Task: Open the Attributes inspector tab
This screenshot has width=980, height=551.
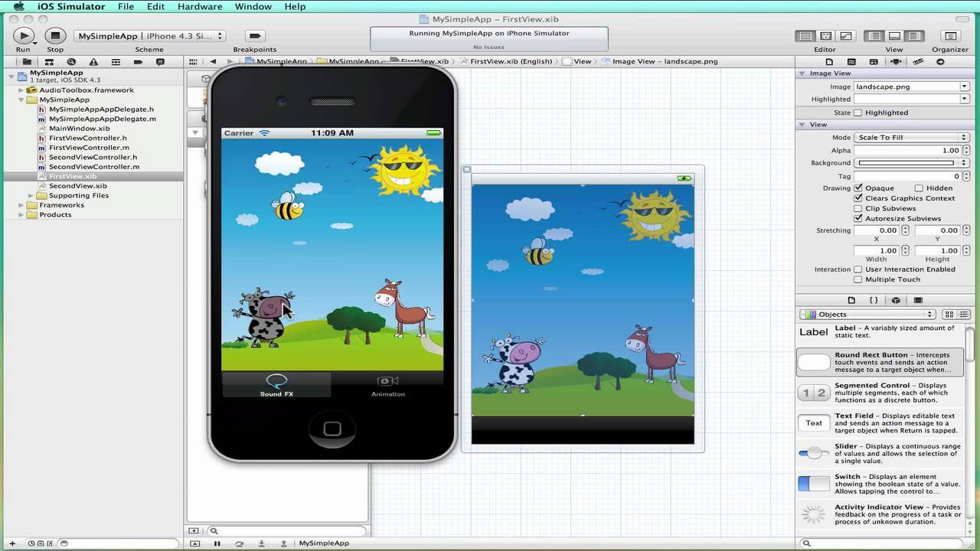Action: pyautogui.click(x=896, y=62)
